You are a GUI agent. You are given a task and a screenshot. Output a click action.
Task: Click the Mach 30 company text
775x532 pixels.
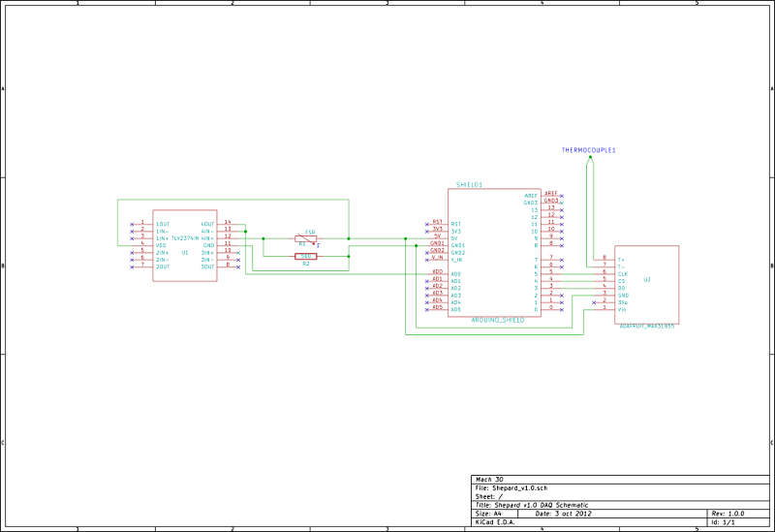click(489, 479)
